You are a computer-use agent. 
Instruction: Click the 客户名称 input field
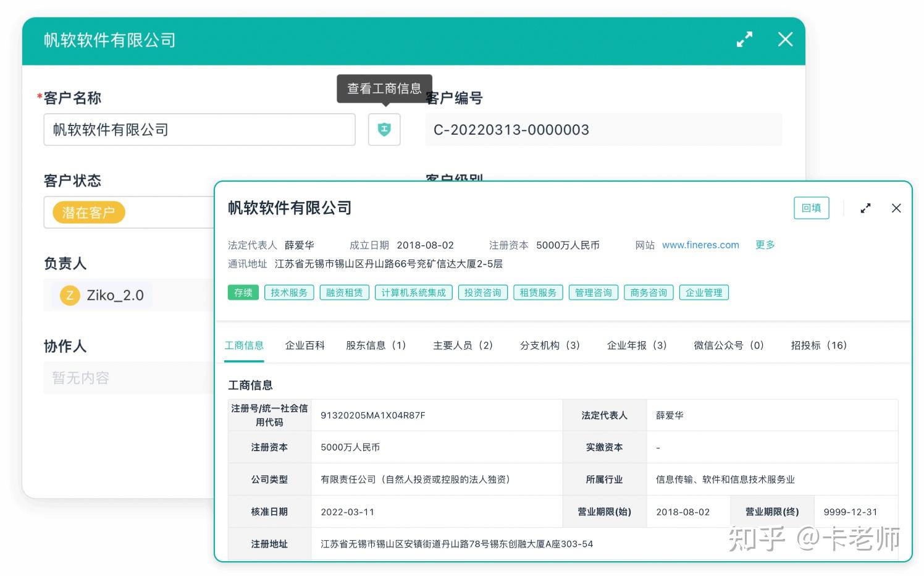coord(199,130)
